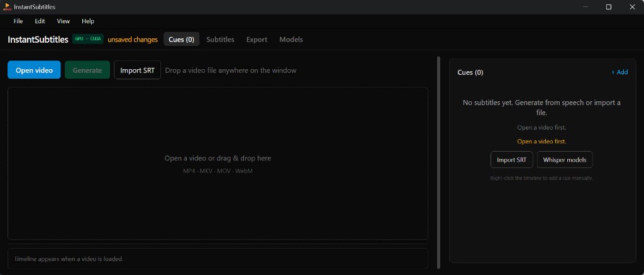Close the InstantSubtitles window
The image size is (644, 275).
632,7
